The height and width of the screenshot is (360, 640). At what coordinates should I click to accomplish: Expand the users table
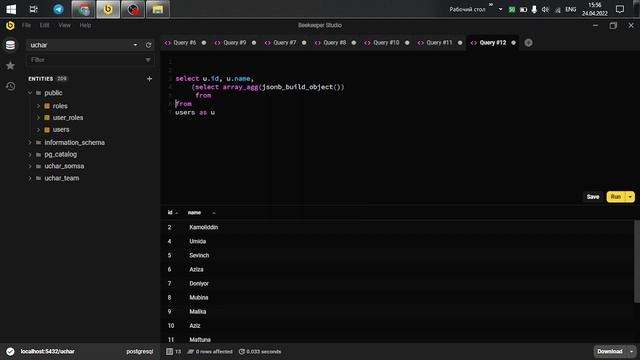[38, 129]
